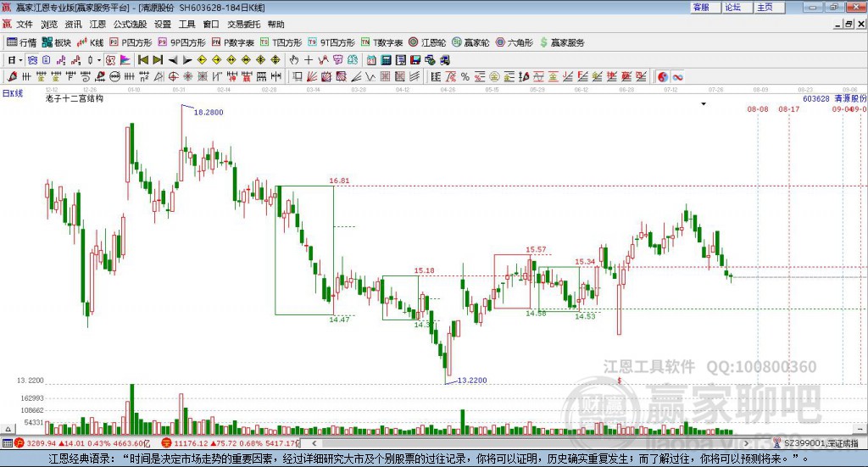Screen dimensions: 868x467
Task: Open the calculator icon
Action: [x=387, y=60]
